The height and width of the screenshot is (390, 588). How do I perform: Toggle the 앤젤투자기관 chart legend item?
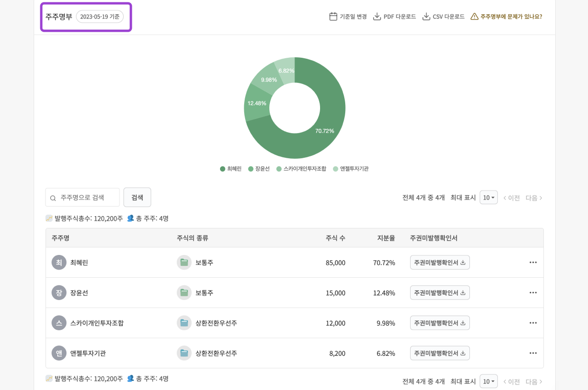[351, 169]
